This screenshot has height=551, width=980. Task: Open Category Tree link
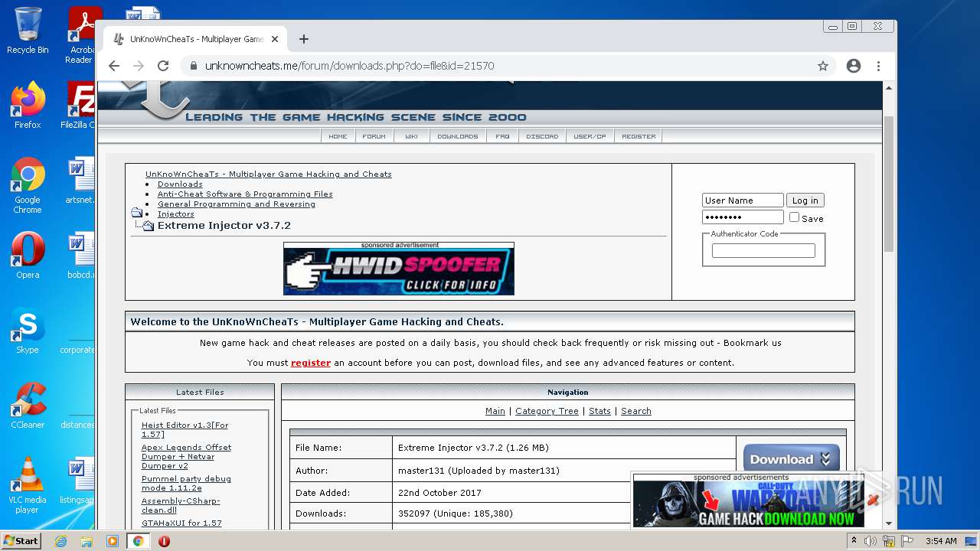coord(547,411)
